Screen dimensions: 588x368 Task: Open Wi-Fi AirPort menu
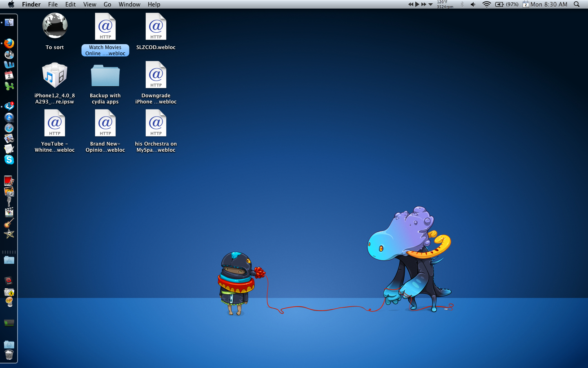[486, 4]
